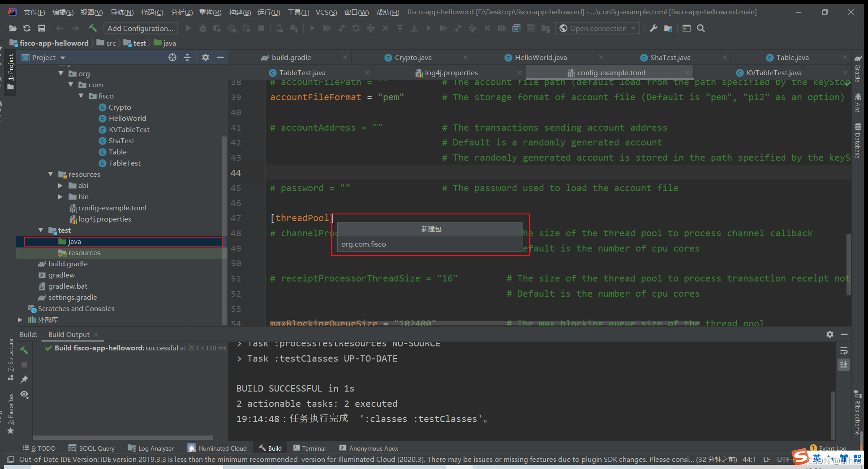This screenshot has height=469, width=868.
Task: Click the green Build hammer icon
Action: tap(93, 28)
